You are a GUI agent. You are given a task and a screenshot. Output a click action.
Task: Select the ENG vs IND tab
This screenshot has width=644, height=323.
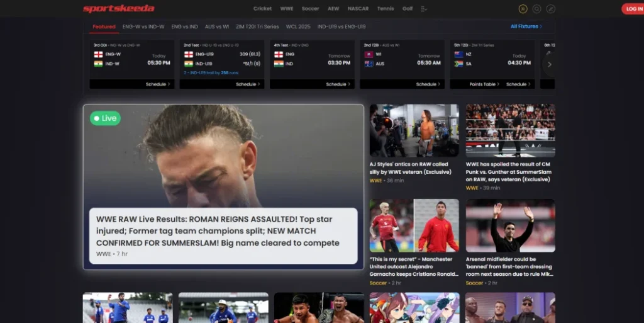coord(184,26)
